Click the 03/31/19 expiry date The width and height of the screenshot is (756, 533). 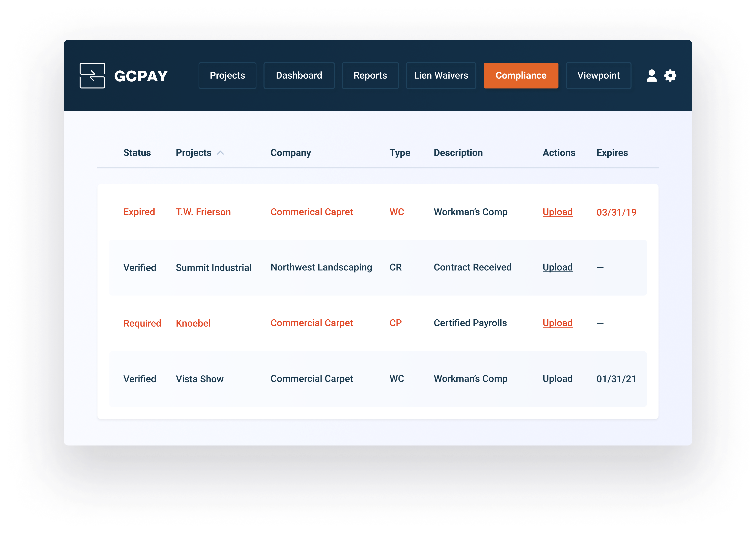616,212
